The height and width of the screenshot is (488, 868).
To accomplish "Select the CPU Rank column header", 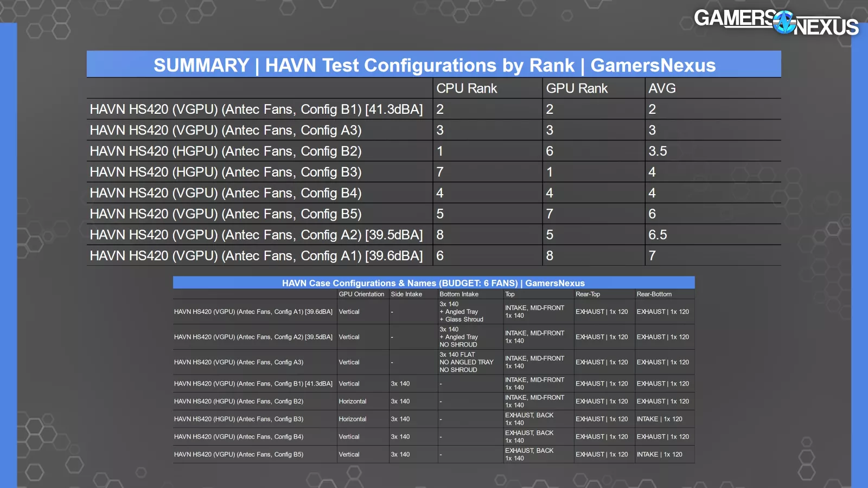I will [467, 88].
